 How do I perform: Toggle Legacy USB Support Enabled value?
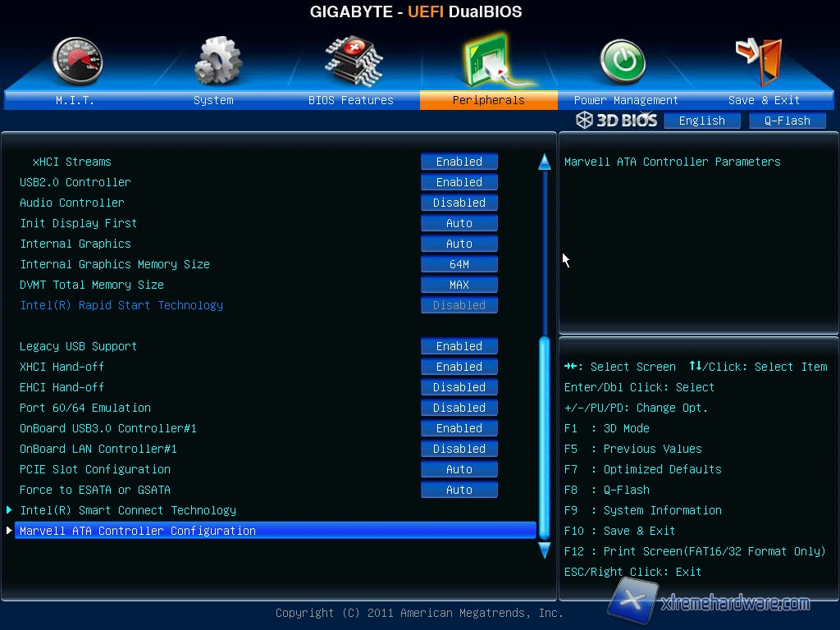click(459, 346)
